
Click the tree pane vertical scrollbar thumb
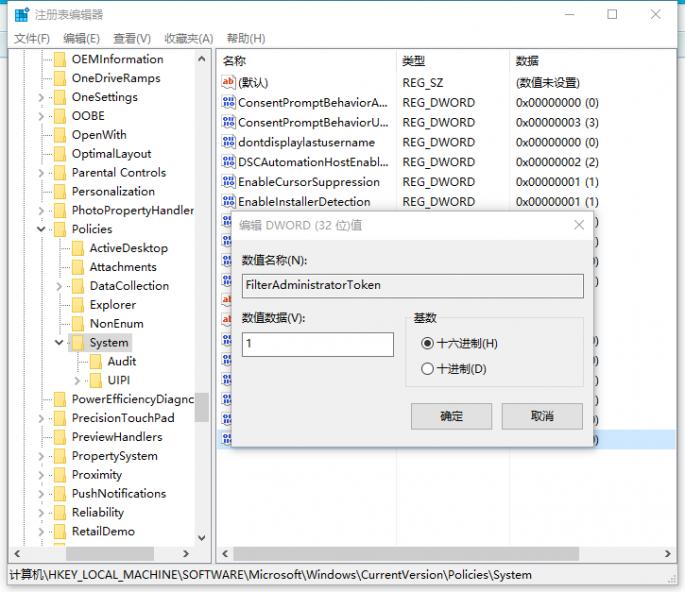tap(201, 407)
